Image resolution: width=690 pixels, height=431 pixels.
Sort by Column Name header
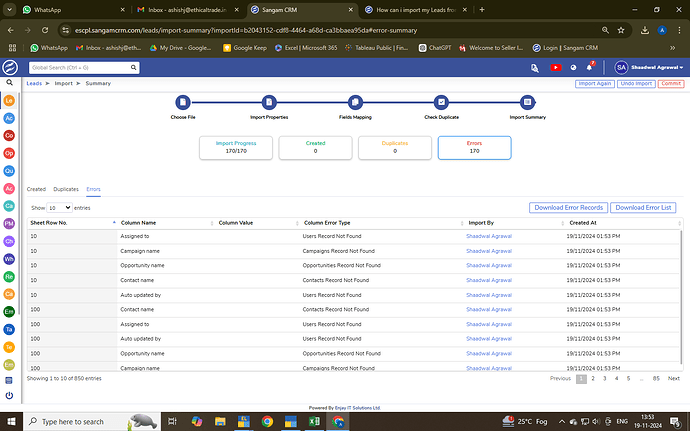click(166, 223)
